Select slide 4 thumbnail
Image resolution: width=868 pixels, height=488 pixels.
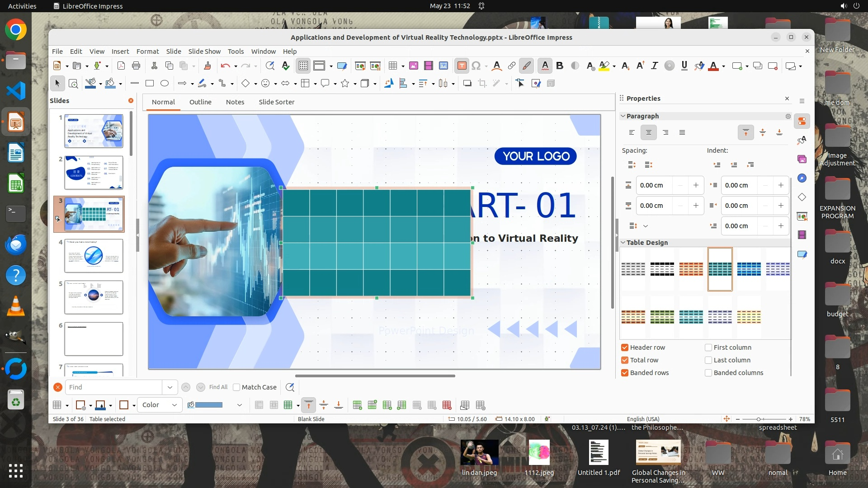[x=94, y=256]
